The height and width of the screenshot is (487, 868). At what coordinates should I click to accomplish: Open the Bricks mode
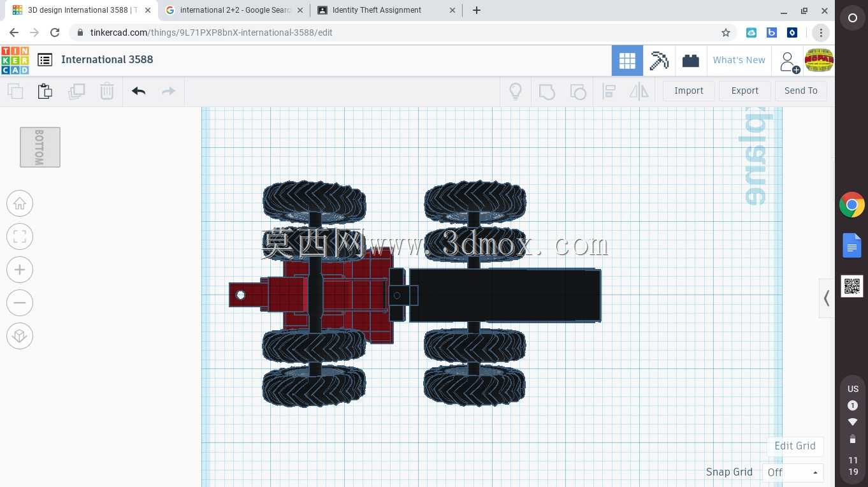click(690, 61)
